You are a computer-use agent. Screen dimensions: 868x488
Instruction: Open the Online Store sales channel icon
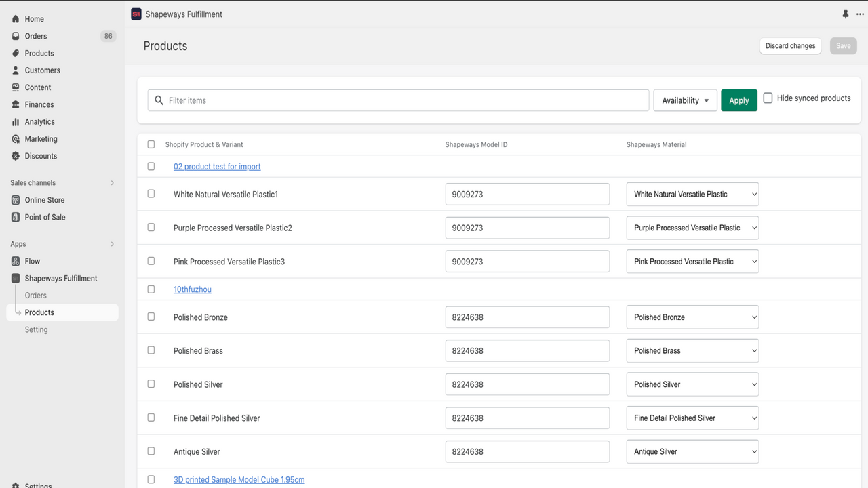[15, 199]
